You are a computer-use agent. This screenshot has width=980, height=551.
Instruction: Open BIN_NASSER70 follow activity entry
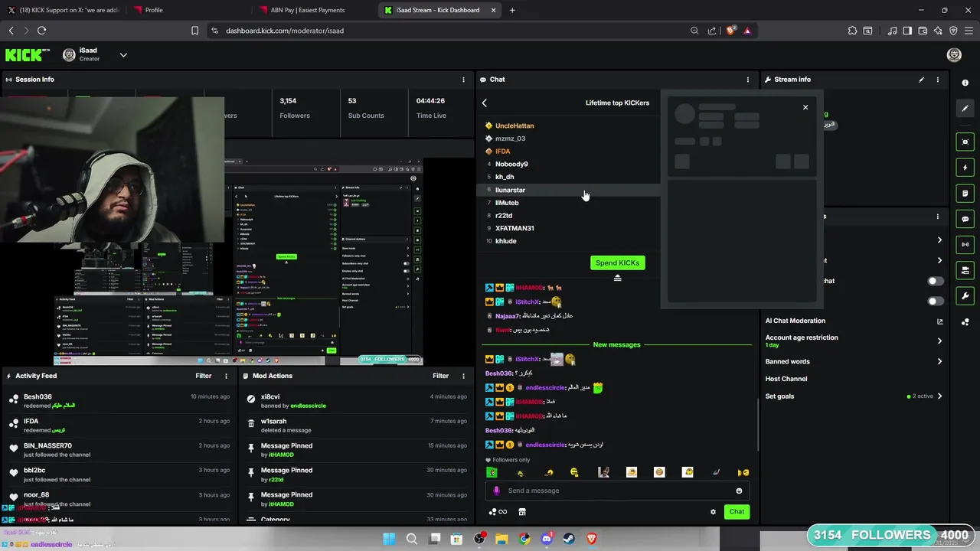coord(119,450)
